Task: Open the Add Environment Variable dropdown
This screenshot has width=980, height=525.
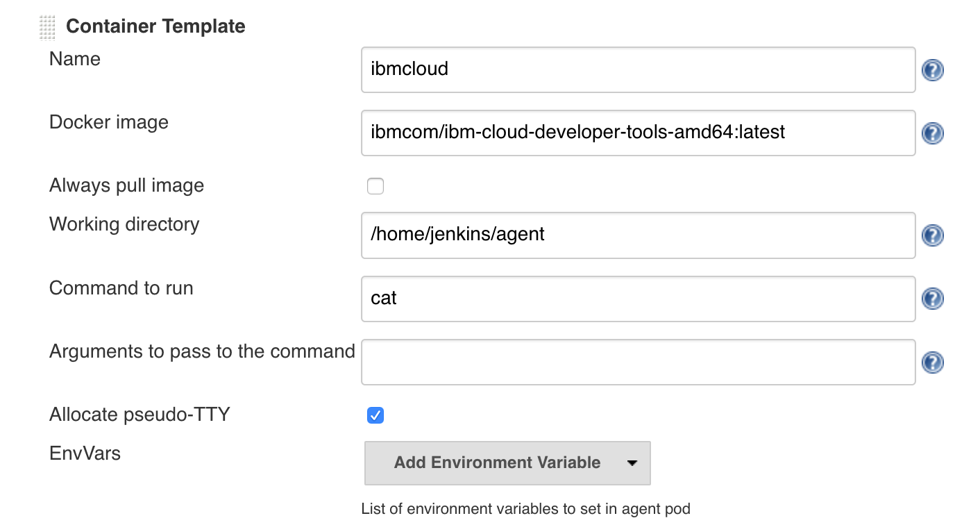Action: click(x=507, y=462)
